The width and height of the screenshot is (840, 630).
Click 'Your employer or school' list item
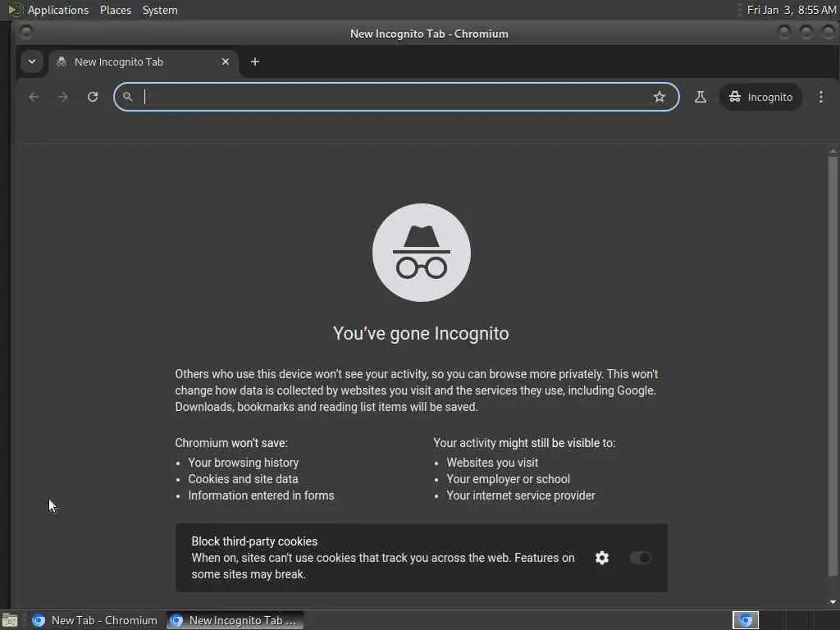coord(509,479)
